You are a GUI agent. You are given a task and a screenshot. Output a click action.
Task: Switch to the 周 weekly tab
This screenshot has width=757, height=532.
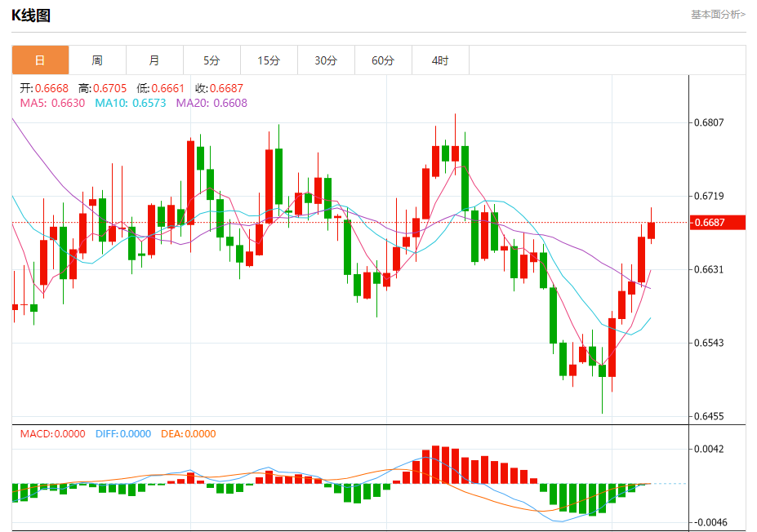97,60
